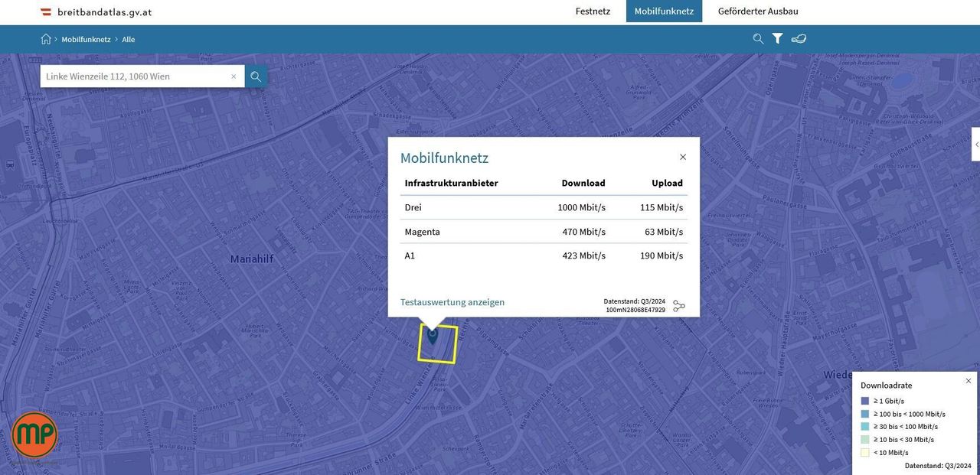
Task: Close the Downloadrate legend panel
Action: point(968,381)
